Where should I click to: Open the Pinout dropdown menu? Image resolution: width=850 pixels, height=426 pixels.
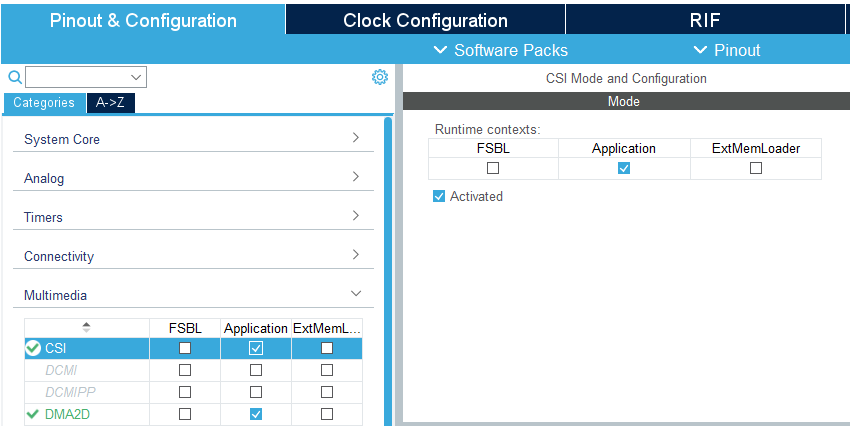[x=727, y=50]
